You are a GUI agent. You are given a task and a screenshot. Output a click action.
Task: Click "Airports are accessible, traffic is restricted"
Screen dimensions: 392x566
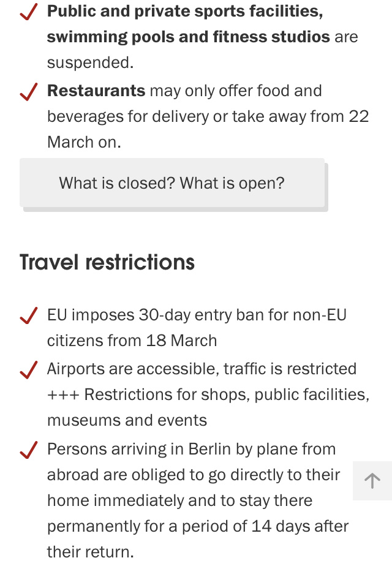point(202,369)
